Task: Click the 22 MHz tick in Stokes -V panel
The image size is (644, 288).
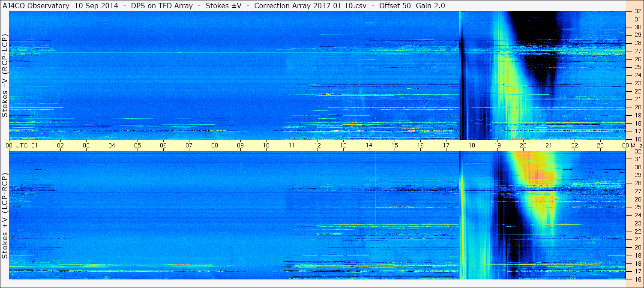Action: tap(638, 91)
